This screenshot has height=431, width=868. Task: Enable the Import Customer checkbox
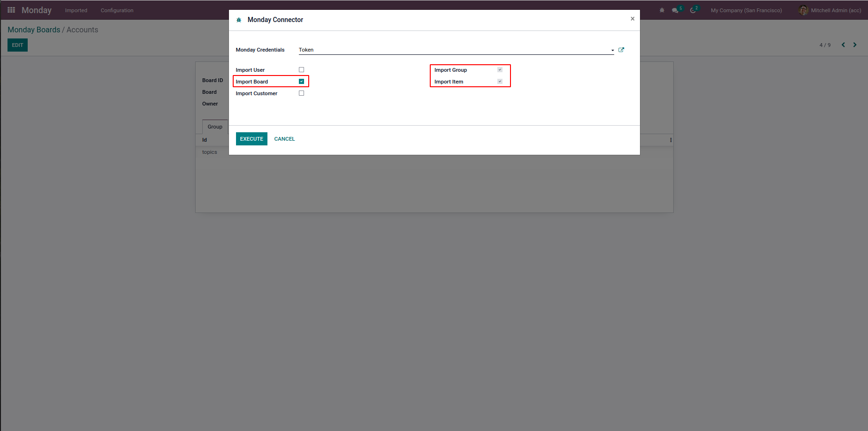click(301, 93)
